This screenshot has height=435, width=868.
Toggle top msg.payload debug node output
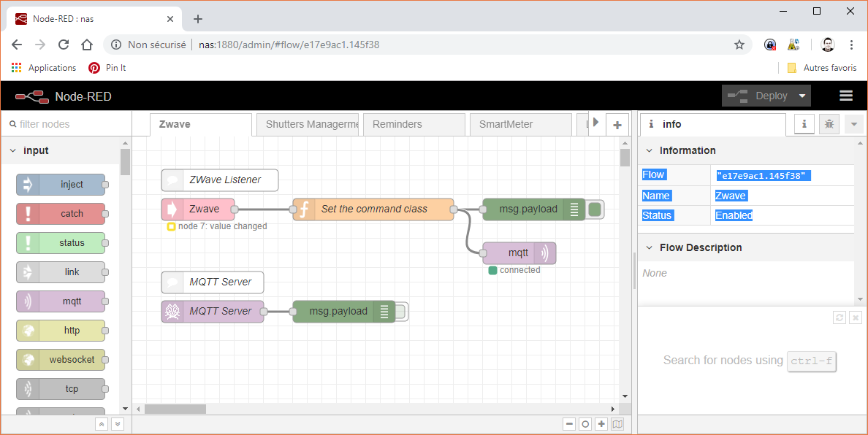pos(595,209)
